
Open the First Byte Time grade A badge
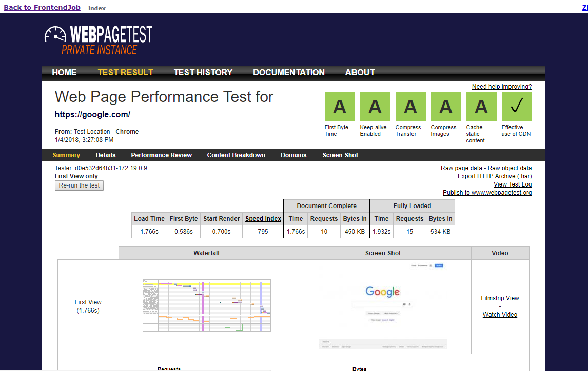340,107
